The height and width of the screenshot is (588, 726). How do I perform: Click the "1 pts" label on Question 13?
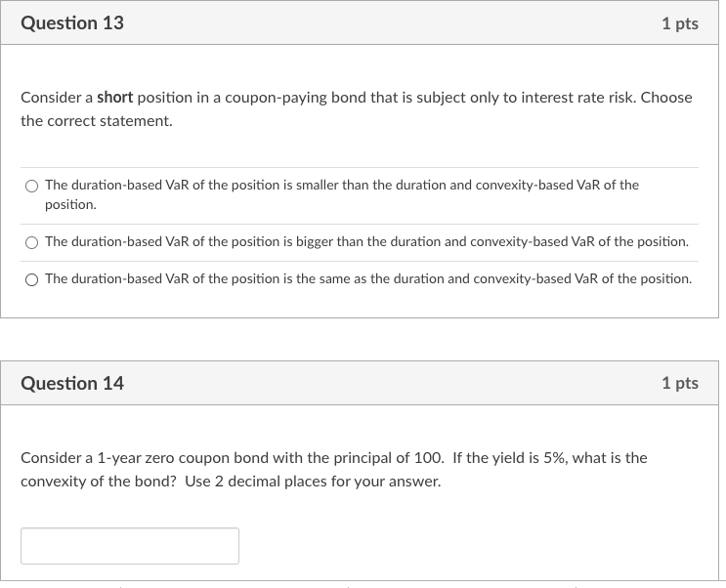pyautogui.click(x=679, y=23)
